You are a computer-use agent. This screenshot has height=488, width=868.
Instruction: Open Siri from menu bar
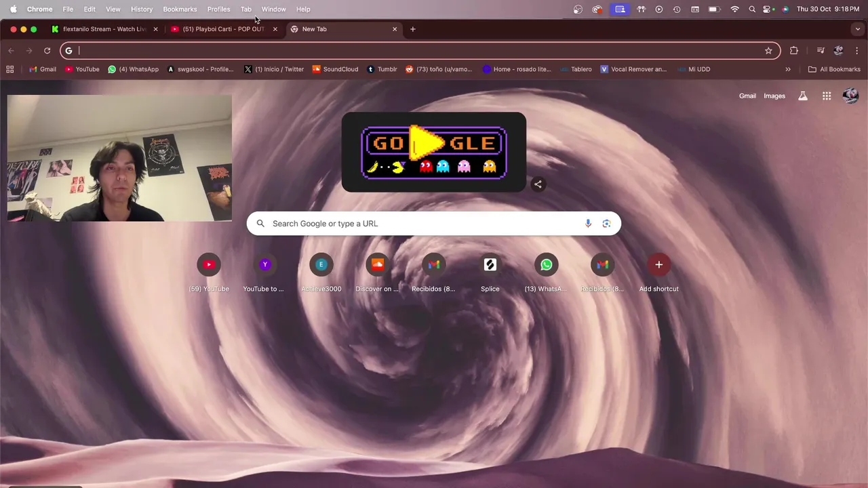785,9
